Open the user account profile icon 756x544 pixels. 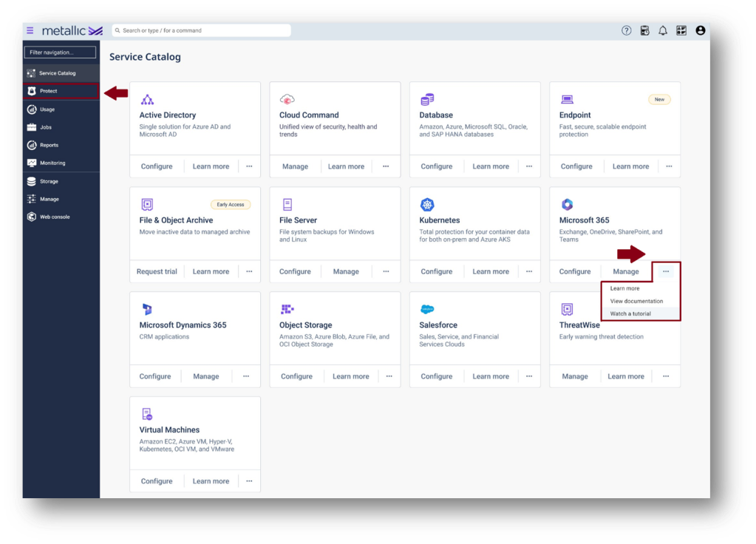(x=701, y=30)
